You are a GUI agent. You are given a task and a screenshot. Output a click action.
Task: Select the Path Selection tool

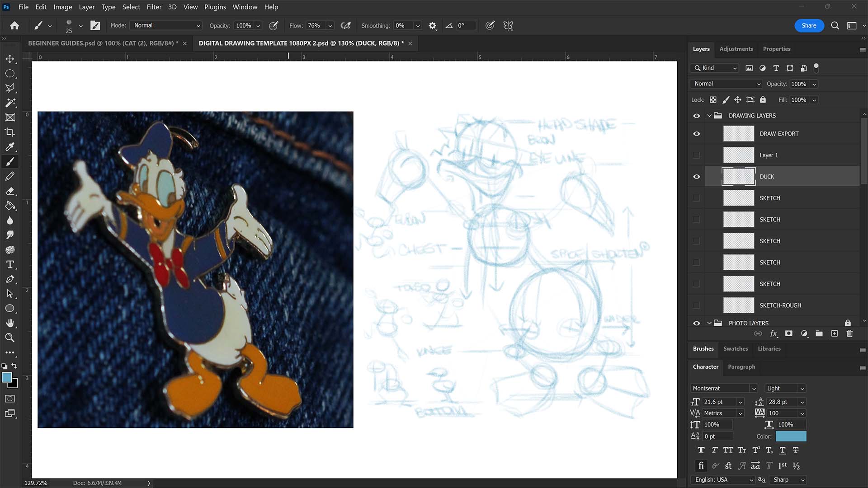pyautogui.click(x=10, y=294)
